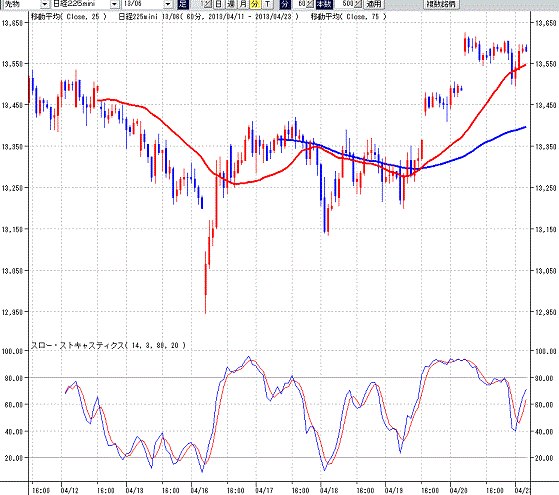This screenshot has height=495, width=559.
Task: Click the 足 bar-type label
Action: coord(183,4)
